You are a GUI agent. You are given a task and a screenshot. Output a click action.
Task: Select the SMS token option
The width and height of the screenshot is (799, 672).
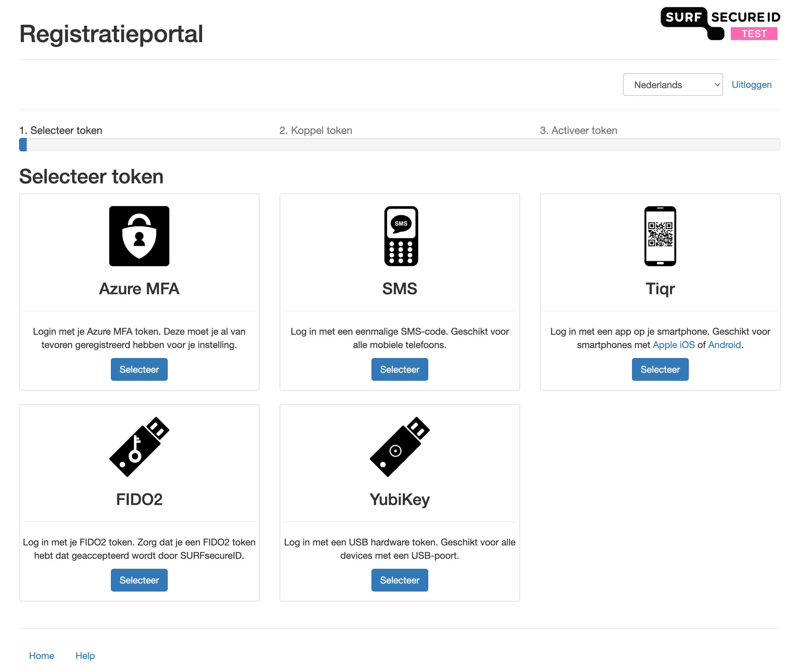[x=399, y=369]
